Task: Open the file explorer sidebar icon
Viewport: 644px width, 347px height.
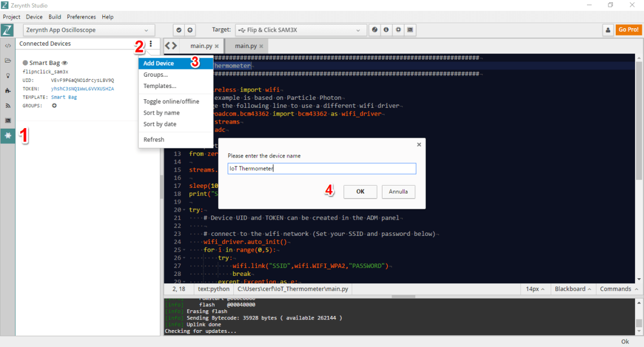Action: [7, 60]
